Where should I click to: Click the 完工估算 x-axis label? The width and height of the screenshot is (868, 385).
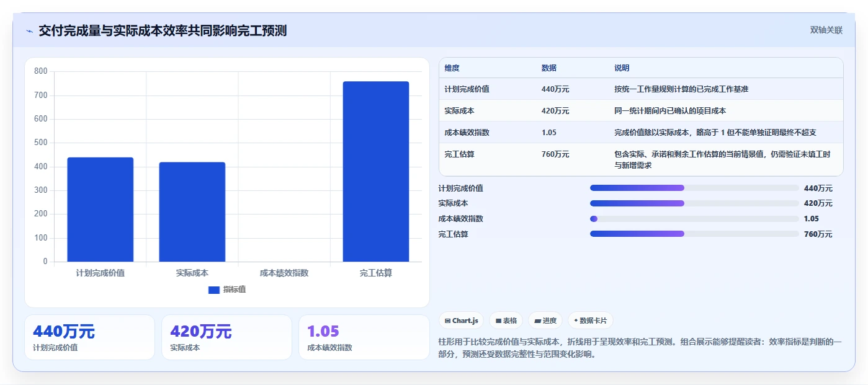click(376, 273)
